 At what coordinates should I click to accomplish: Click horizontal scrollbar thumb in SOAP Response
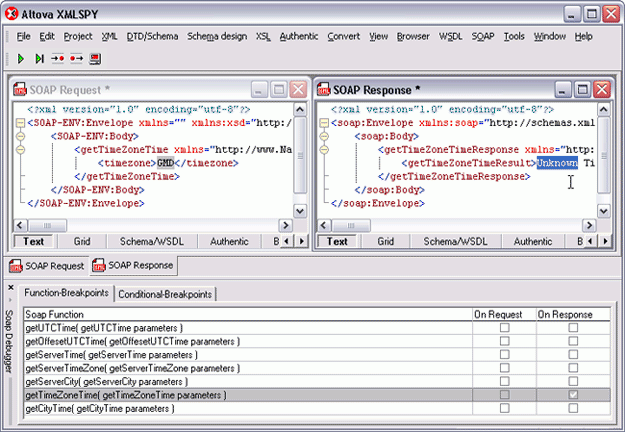[x=351, y=226]
